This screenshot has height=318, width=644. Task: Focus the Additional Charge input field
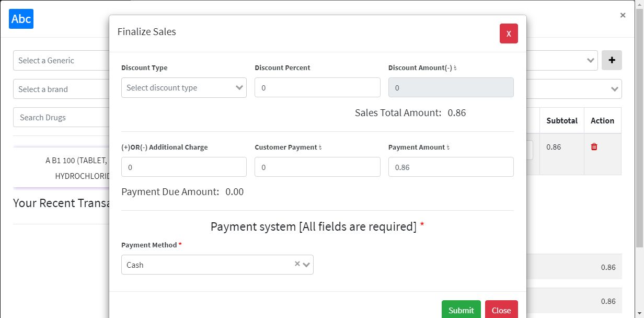point(183,167)
